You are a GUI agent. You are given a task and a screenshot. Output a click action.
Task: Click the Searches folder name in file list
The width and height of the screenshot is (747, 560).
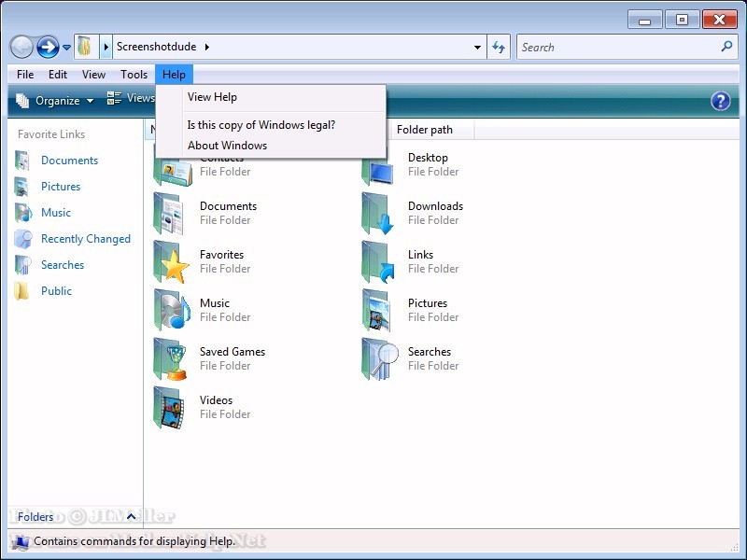coord(430,352)
